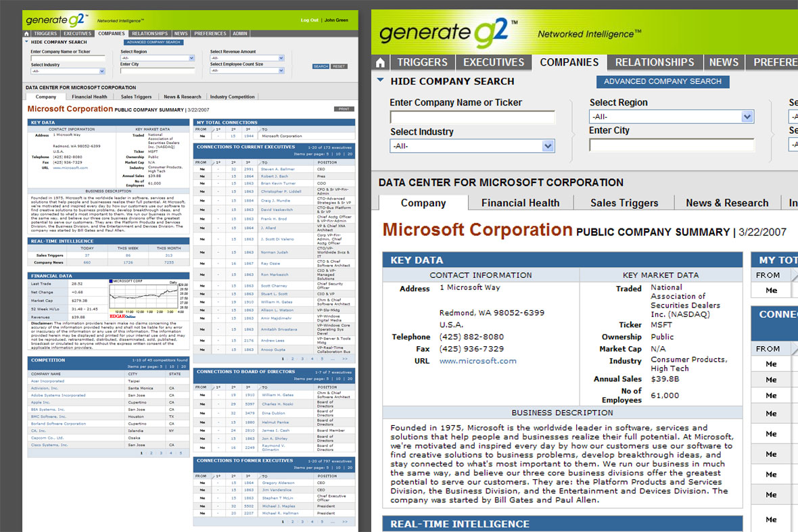Open Acer Incorporated competitor link
Screen dimensions: 798x532
(x=47, y=381)
